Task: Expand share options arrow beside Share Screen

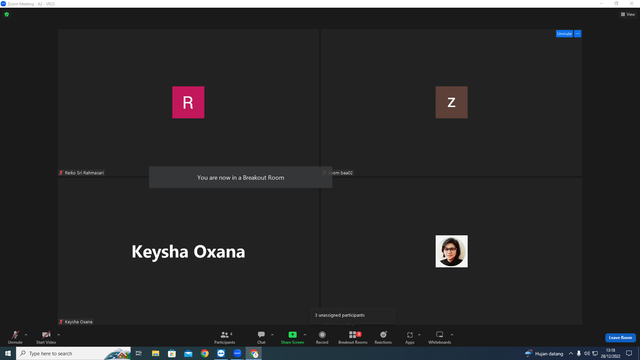Action: tap(305, 335)
